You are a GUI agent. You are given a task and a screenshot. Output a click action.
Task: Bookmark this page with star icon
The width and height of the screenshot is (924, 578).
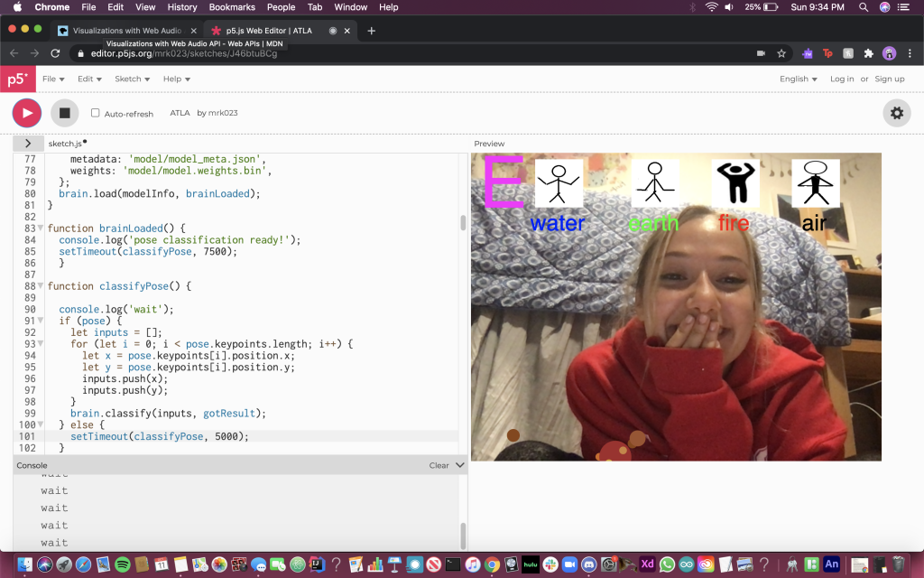(x=781, y=53)
